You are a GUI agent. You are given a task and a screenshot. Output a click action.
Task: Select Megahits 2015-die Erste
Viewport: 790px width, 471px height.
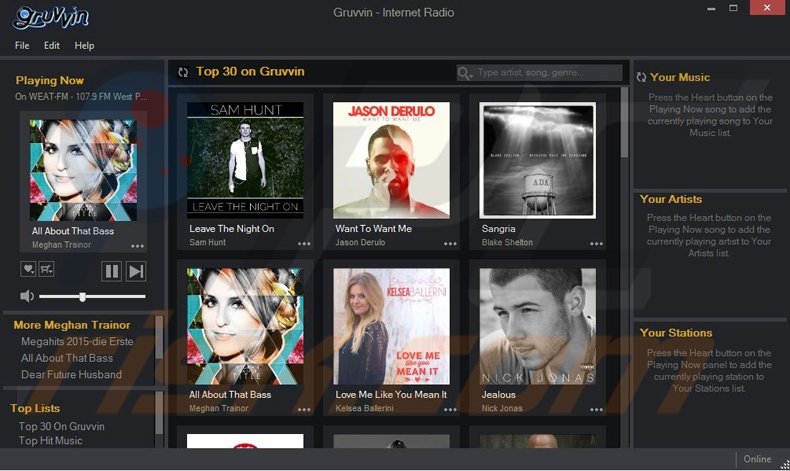(x=77, y=342)
